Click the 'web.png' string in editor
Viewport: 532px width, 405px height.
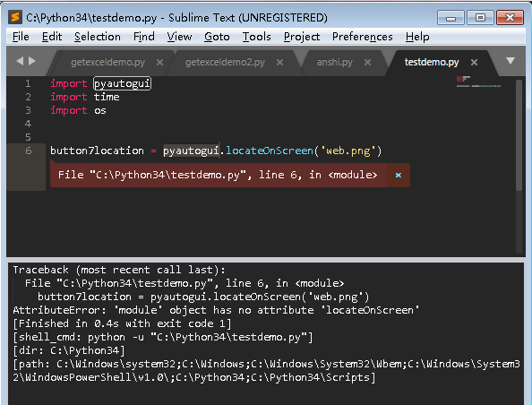348,151
